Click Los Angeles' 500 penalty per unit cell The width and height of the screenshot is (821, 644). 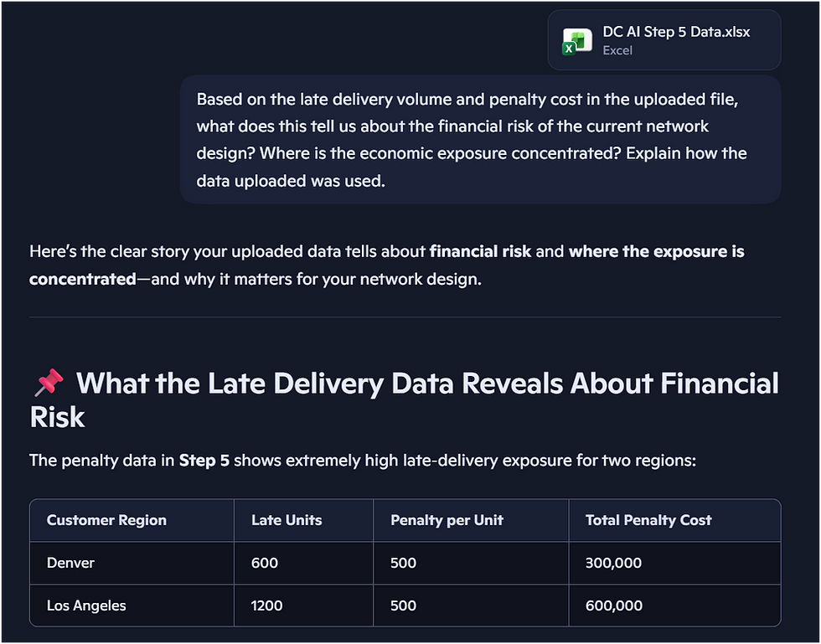403,605
